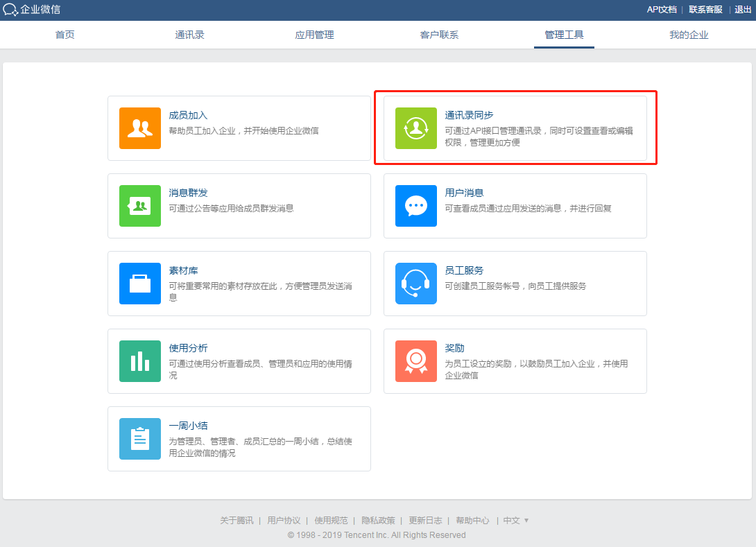756x547 pixels.
Task: Open the 用户协议 footer link
Action: (284, 521)
